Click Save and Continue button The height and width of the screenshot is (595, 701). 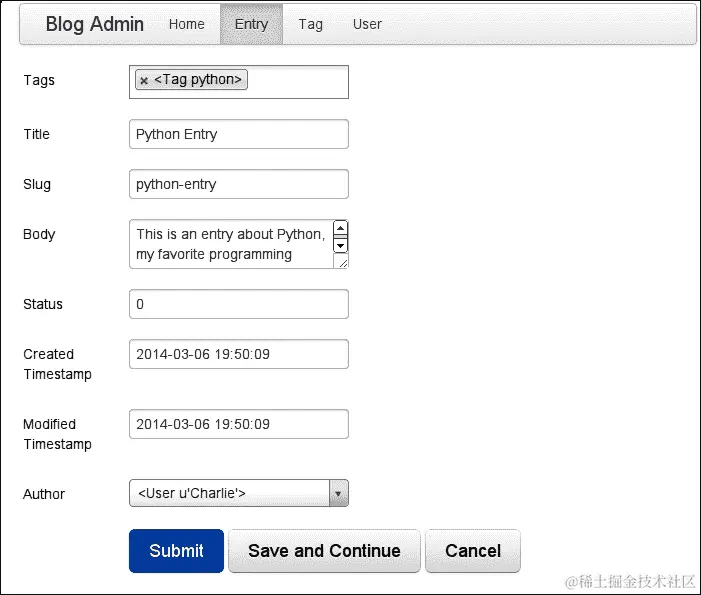point(324,551)
